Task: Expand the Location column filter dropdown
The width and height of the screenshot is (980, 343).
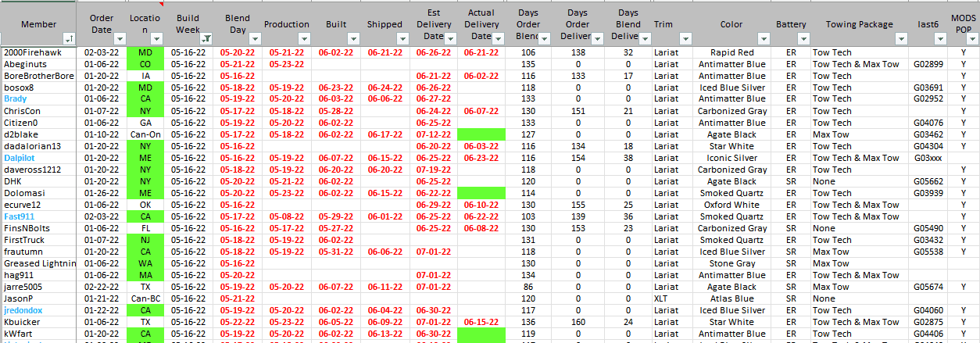Action: [x=156, y=38]
